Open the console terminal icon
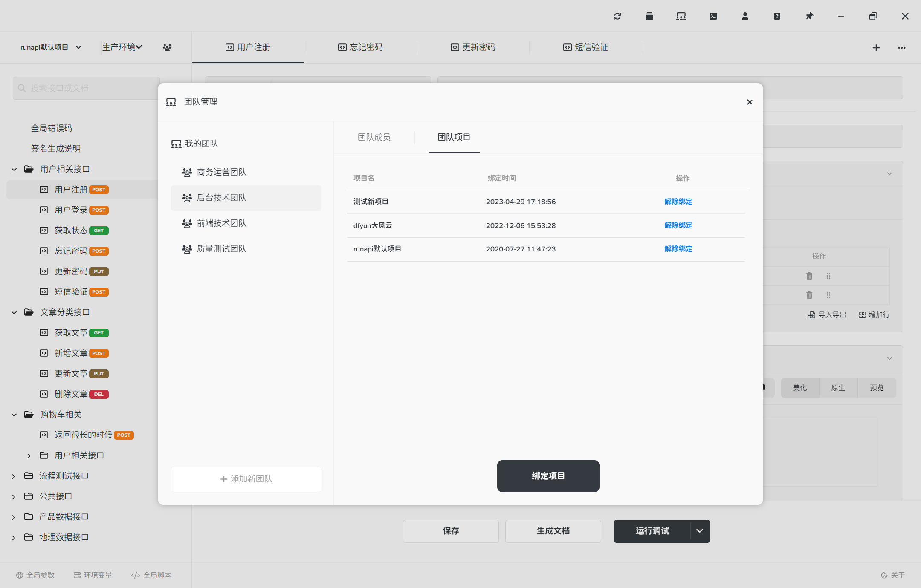Image resolution: width=921 pixels, height=588 pixels. (x=713, y=16)
